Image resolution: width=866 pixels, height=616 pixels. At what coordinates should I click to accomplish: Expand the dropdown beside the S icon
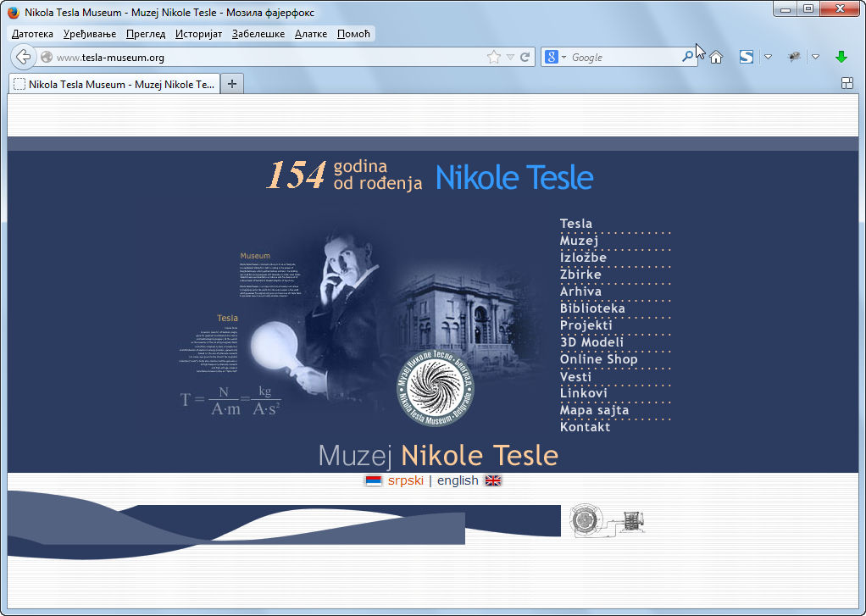[x=768, y=57]
